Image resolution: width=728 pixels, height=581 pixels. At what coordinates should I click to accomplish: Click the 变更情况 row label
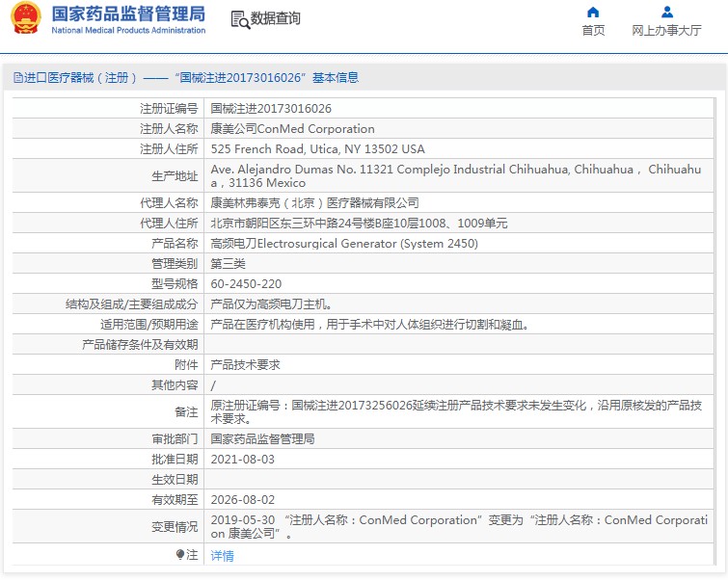coord(175,527)
